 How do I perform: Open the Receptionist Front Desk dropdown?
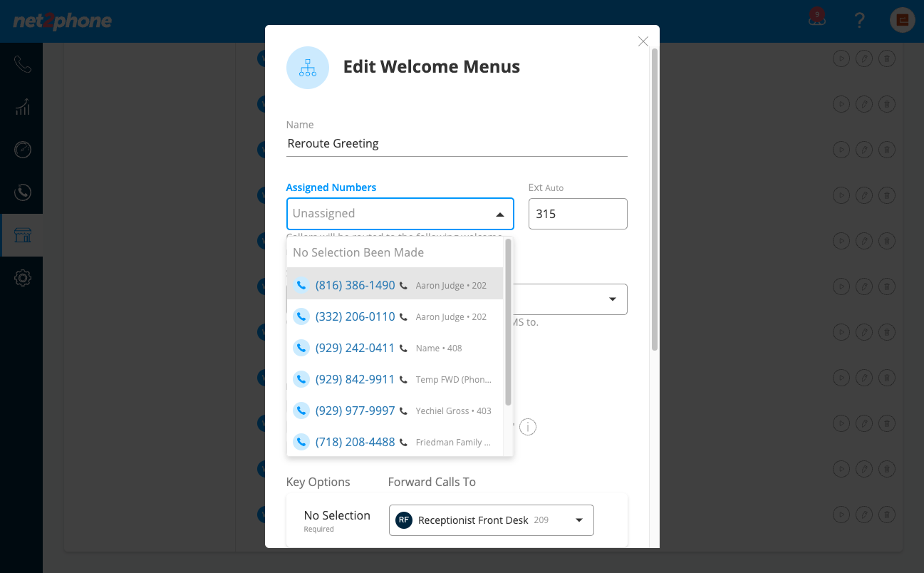492,520
